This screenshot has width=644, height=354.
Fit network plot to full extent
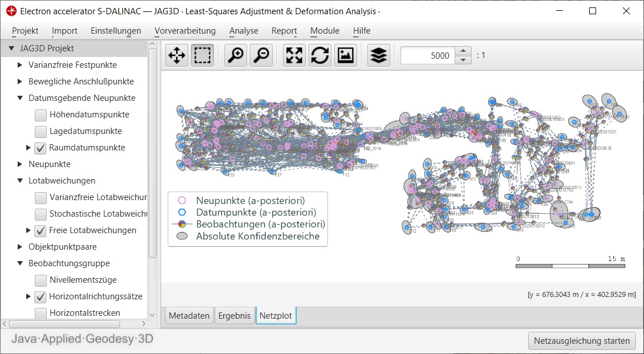[294, 55]
